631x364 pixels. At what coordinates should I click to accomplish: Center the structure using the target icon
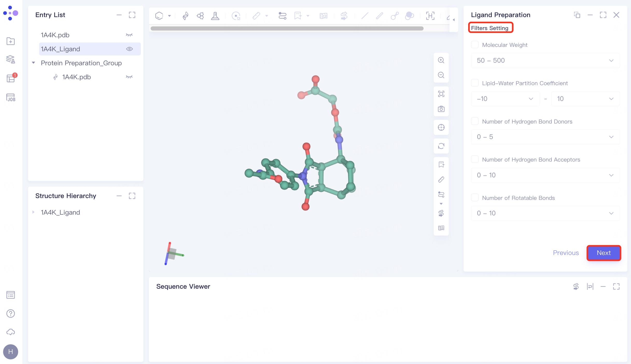pos(441,127)
